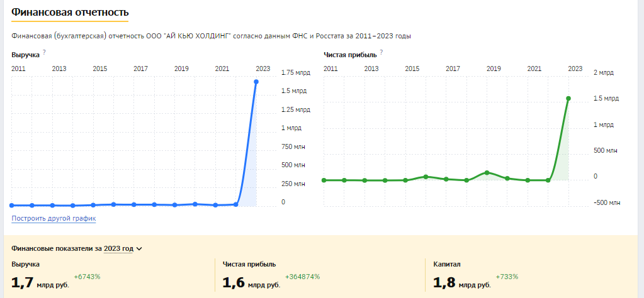This screenshot has height=298, width=644.
Task: Click the 1,8 млрд руб. capital value
Action: [x=462, y=284]
